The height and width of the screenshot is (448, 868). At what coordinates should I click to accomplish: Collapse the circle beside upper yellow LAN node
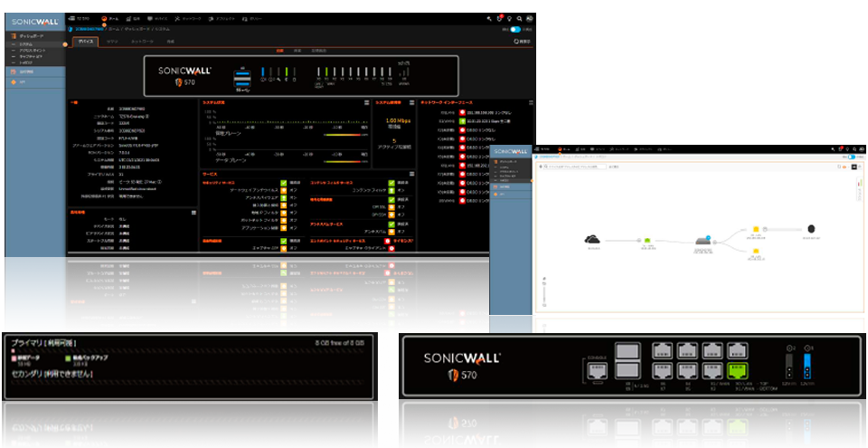pyautogui.click(x=765, y=229)
